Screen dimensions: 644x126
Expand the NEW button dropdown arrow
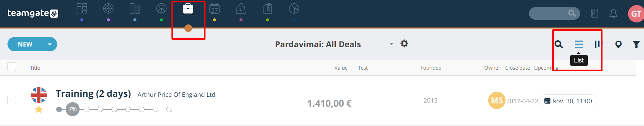pyautogui.click(x=50, y=44)
